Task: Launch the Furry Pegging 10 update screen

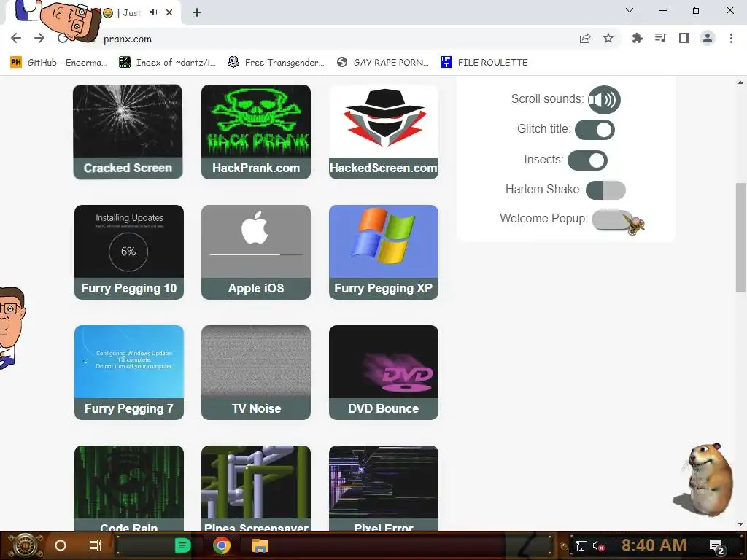Action: [128, 252]
